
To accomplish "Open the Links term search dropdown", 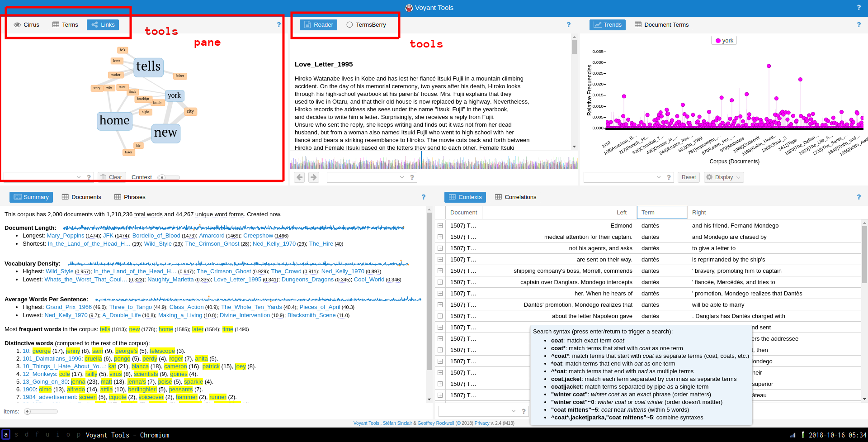I will [x=79, y=177].
